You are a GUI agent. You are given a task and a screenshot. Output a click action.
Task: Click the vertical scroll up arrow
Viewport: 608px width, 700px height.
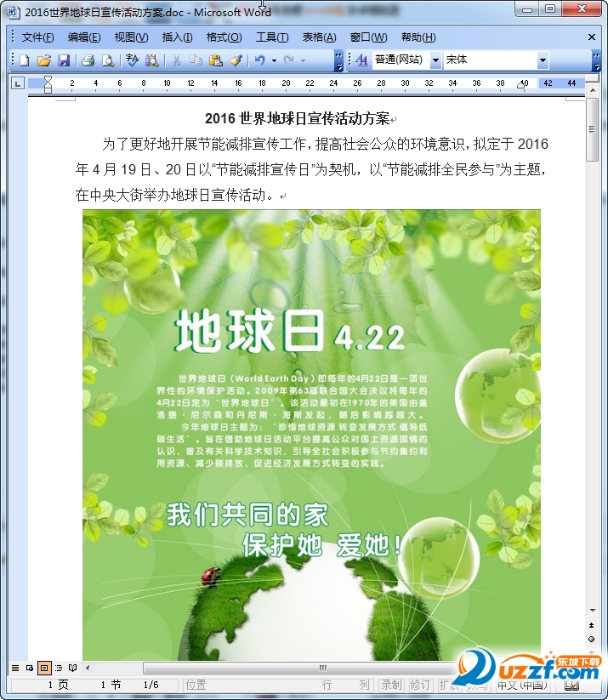(x=593, y=90)
